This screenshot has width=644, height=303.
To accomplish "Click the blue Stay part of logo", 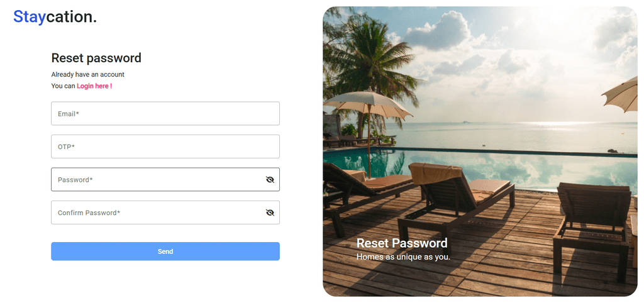I will [x=29, y=17].
